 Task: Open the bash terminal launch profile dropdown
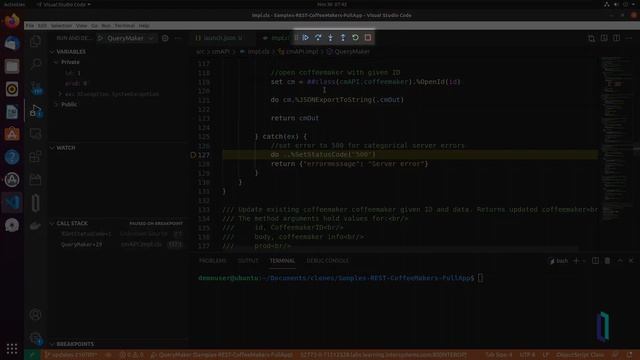click(585, 261)
